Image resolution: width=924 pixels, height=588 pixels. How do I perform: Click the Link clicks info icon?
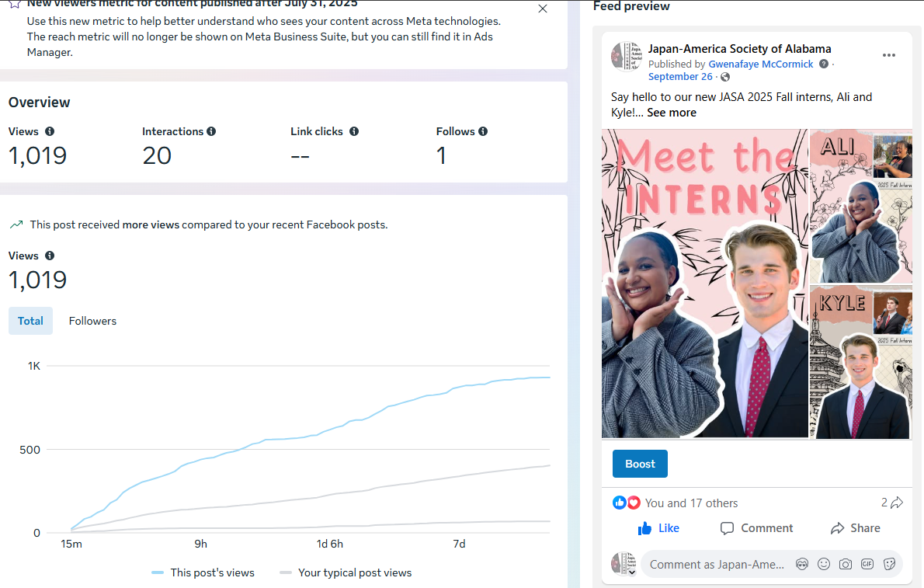coord(354,131)
